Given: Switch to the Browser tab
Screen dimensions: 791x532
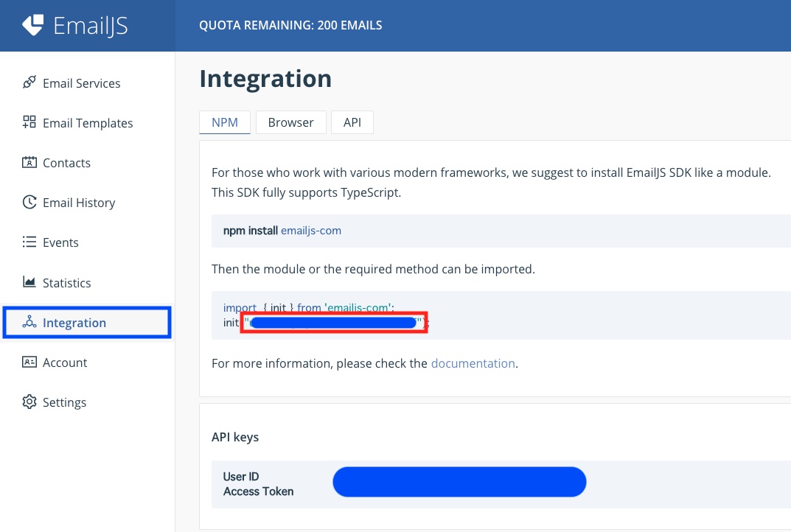Looking at the screenshot, I should click(290, 122).
